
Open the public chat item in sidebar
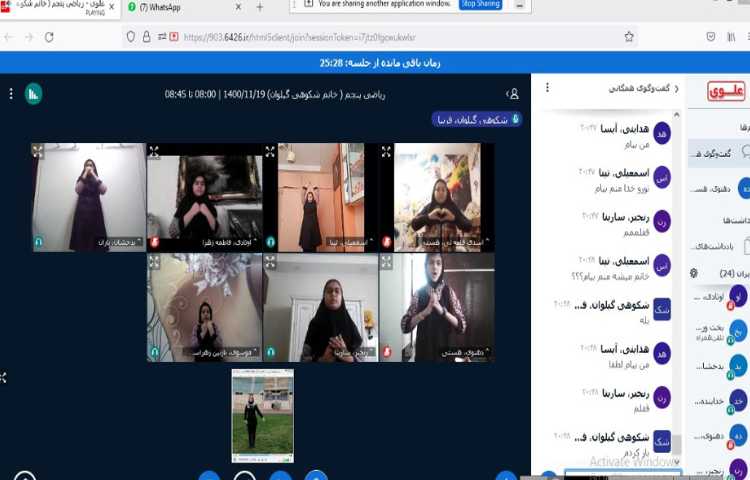tap(722, 153)
